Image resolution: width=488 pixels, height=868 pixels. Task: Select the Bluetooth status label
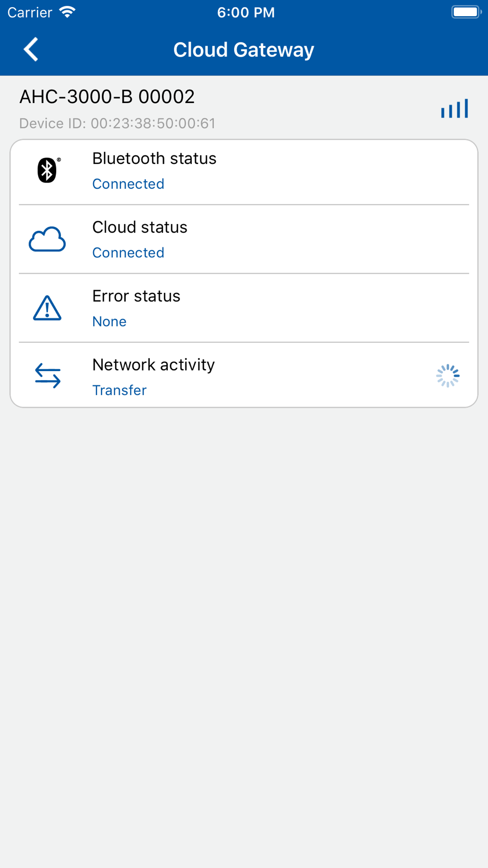coord(154,159)
